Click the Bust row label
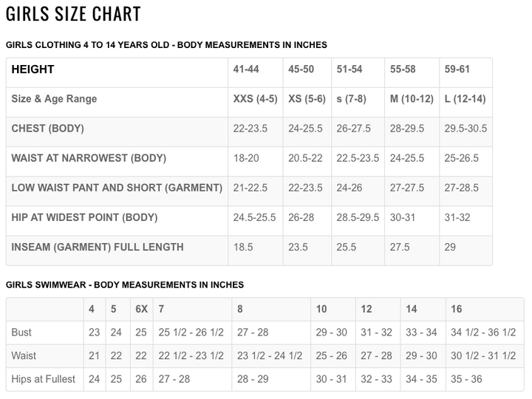 pos(22,332)
